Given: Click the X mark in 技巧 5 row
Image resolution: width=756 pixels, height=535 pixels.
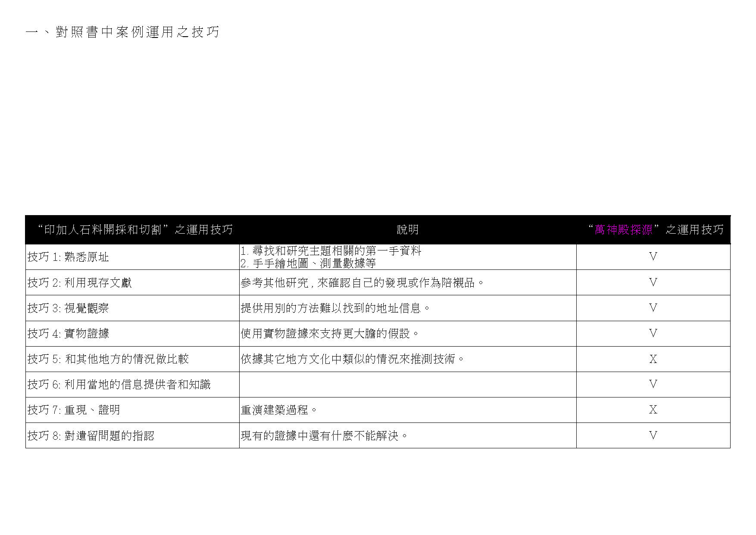Looking at the screenshot, I should pos(653,359).
